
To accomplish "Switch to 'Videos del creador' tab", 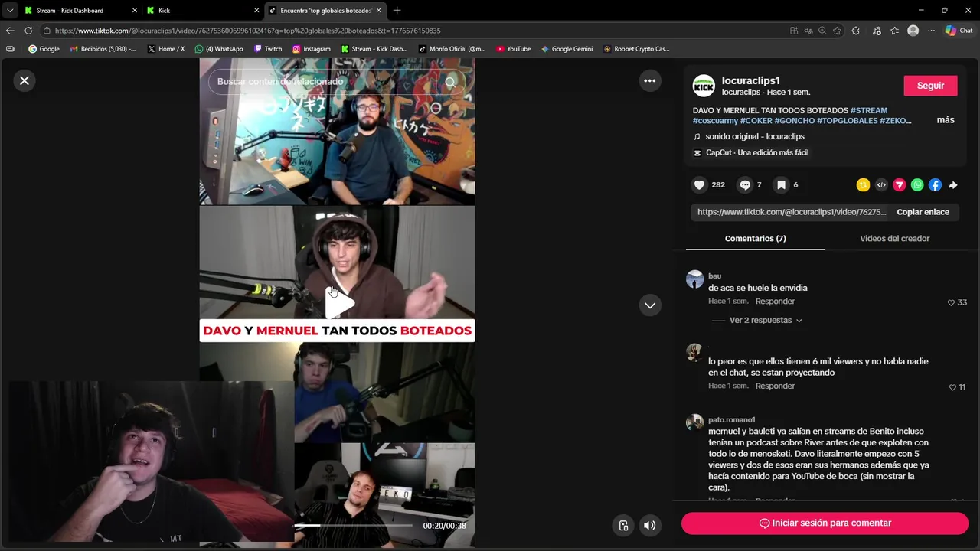I will (894, 238).
